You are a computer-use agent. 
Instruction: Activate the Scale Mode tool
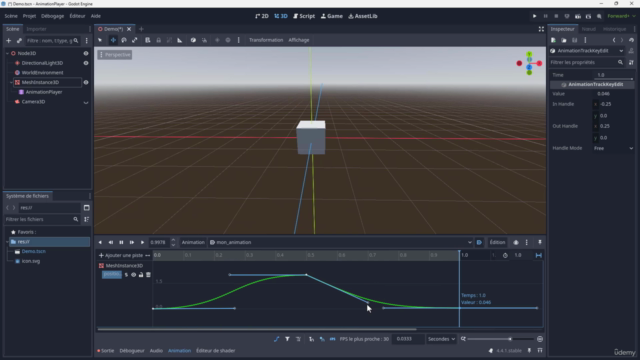click(x=135, y=40)
